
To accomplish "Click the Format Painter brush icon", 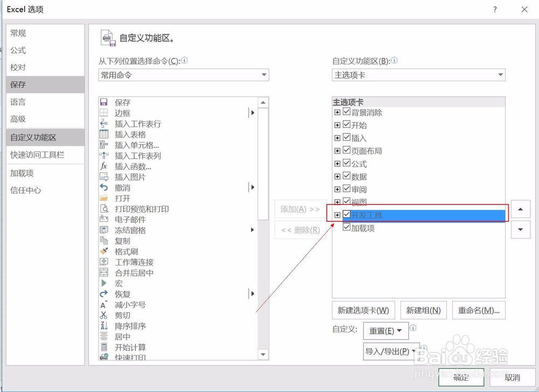I will [104, 251].
